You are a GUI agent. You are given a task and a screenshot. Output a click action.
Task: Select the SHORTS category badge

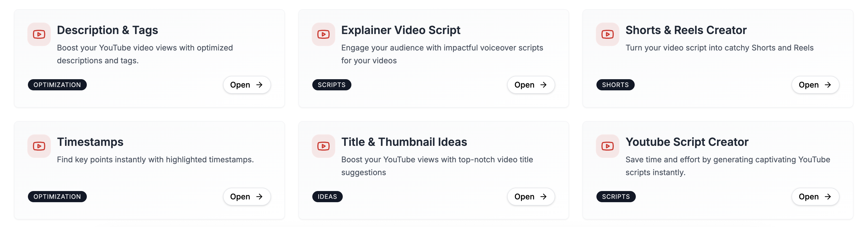point(615,85)
